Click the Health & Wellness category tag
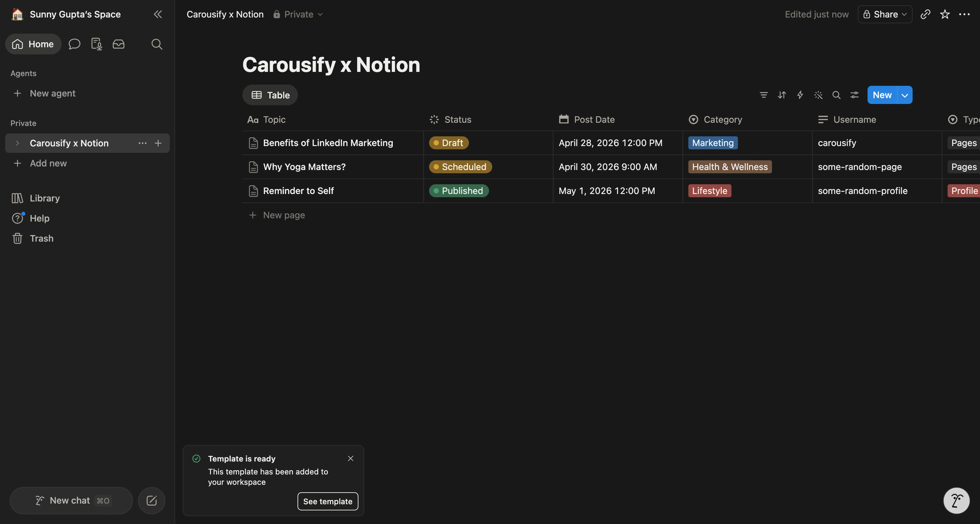Screen dimensions: 980x524 click(x=730, y=167)
